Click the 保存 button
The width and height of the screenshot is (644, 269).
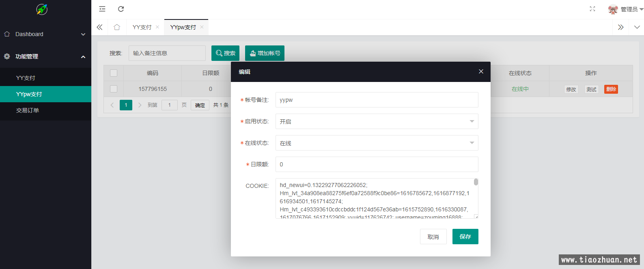(x=465, y=237)
